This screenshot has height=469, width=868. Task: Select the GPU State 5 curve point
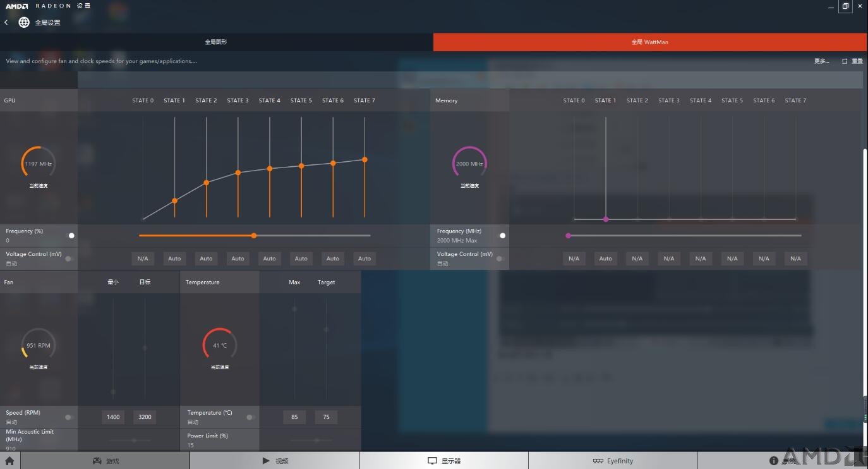tap(301, 166)
